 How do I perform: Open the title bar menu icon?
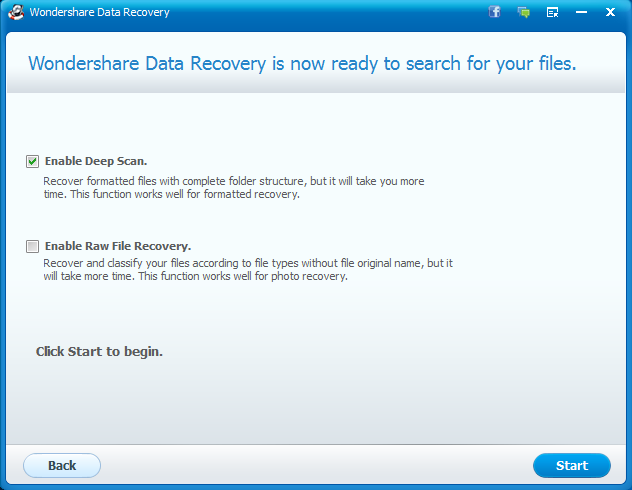[552, 13]
